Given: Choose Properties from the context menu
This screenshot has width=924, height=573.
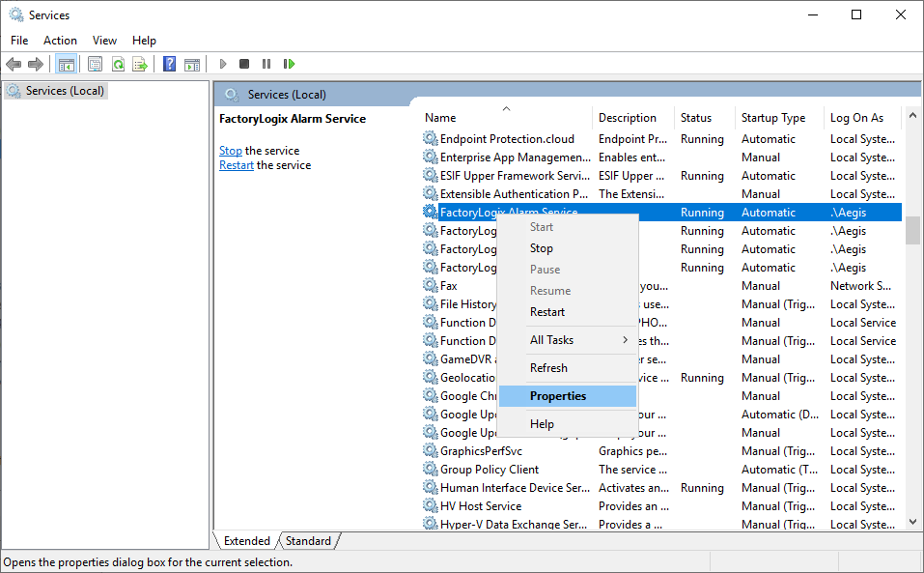Looking at the screenshot, I should (558, 396).
